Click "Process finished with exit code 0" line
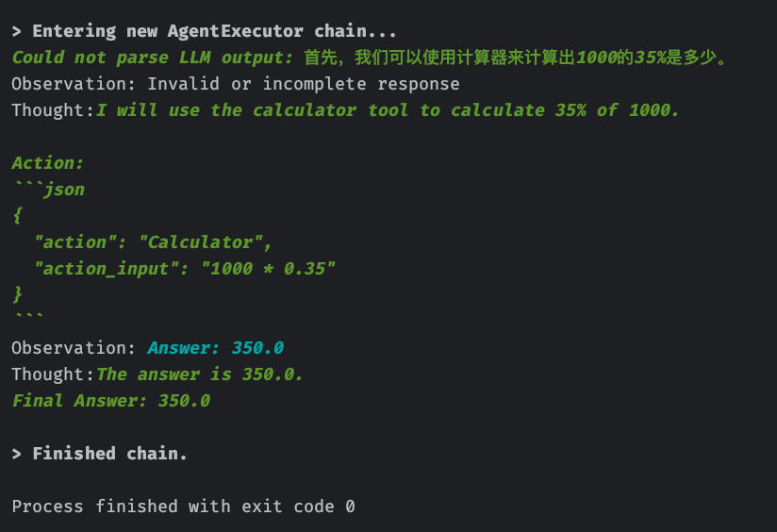The image size is (777, 532). coord(183,507)
